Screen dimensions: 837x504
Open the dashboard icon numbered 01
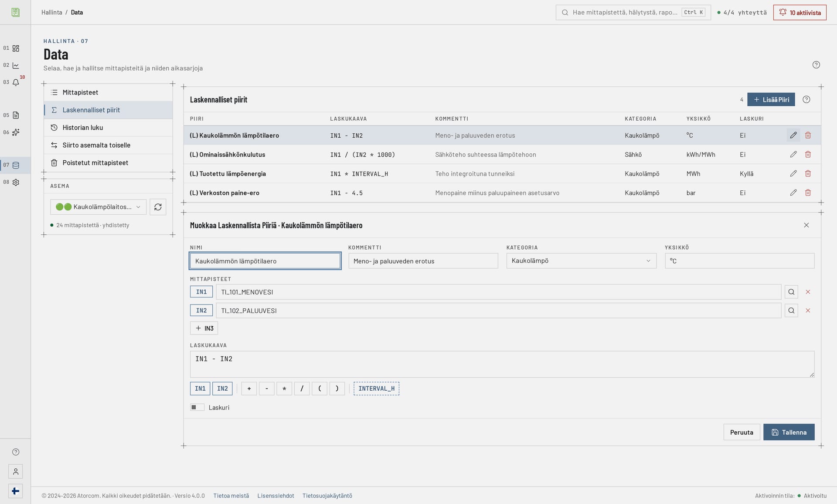point(16,48)
